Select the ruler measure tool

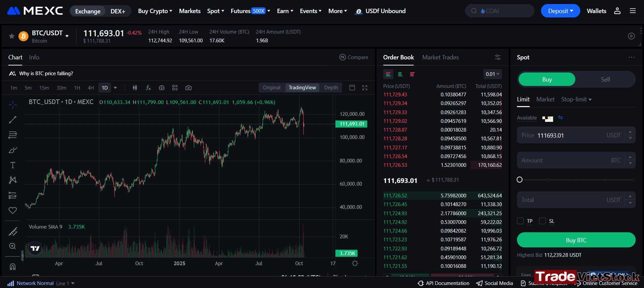point(13,231)
